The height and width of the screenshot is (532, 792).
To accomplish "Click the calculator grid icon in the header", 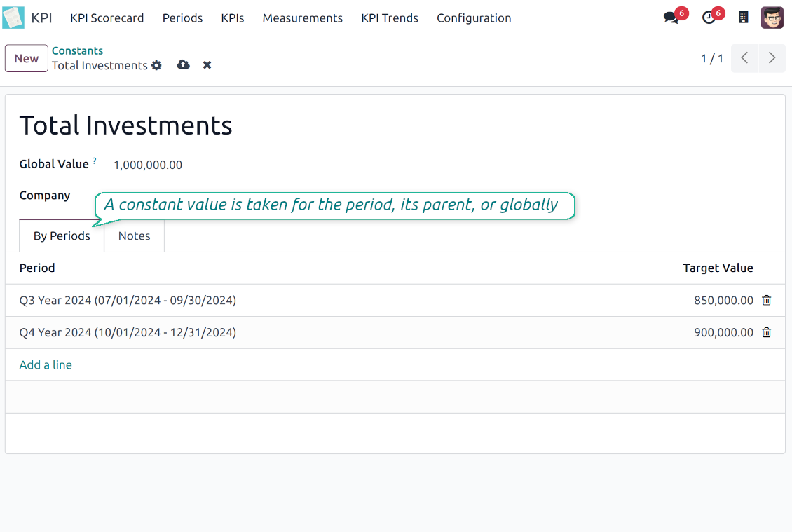I will point(744,18).
